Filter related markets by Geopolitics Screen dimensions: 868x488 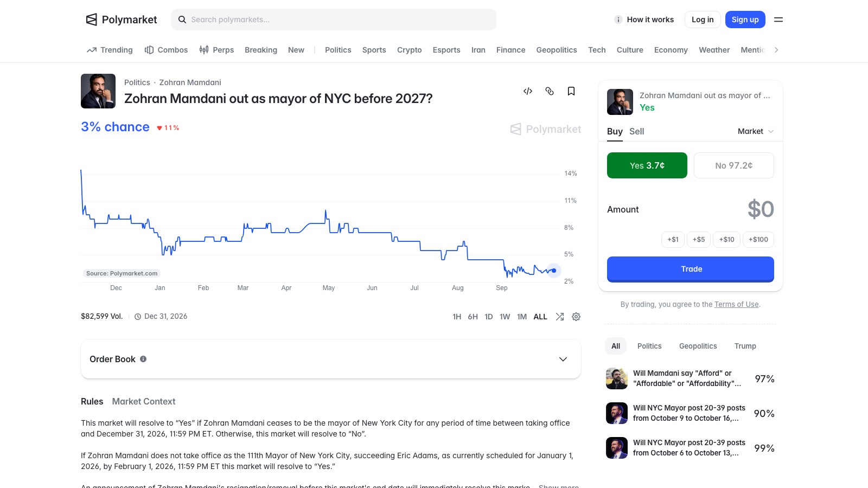[x=698, y=346]
